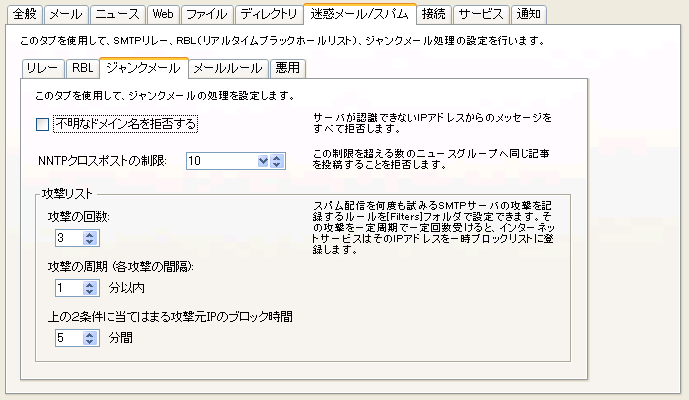Switch to the ディレクトリ tab
The height and width of the screenshot is (400, 689).
(267, 14)
